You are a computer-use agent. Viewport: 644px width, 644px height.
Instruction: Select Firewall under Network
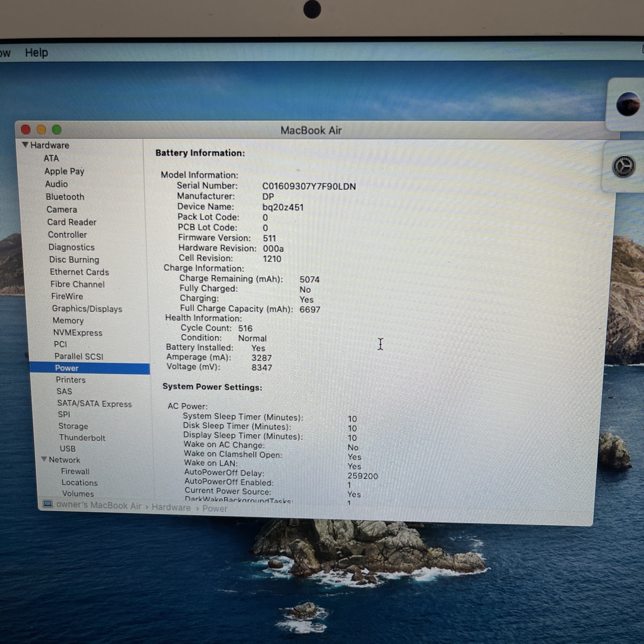pyautogui.click(x=75, y=471)
